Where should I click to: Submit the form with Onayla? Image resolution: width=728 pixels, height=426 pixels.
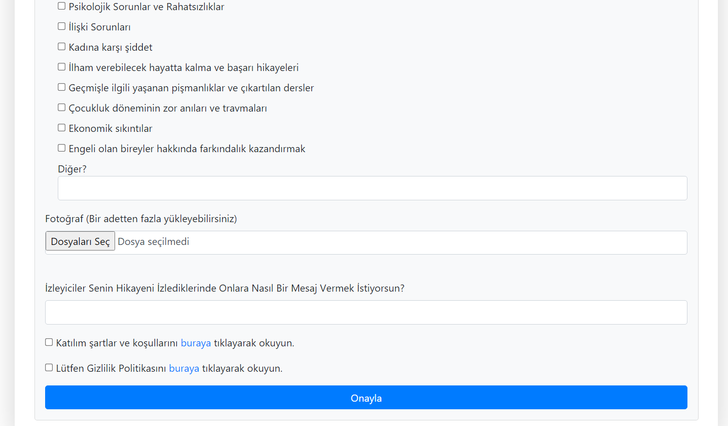click(366, 398)
